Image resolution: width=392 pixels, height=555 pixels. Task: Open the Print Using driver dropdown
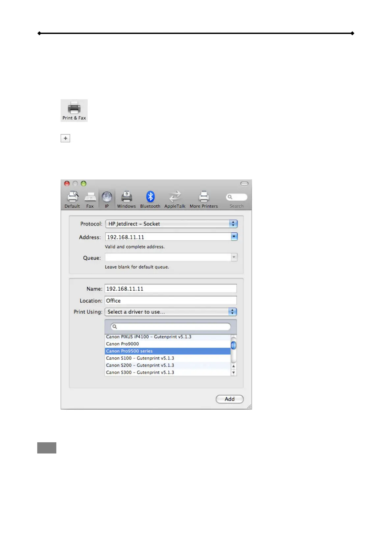coord(171,312)
